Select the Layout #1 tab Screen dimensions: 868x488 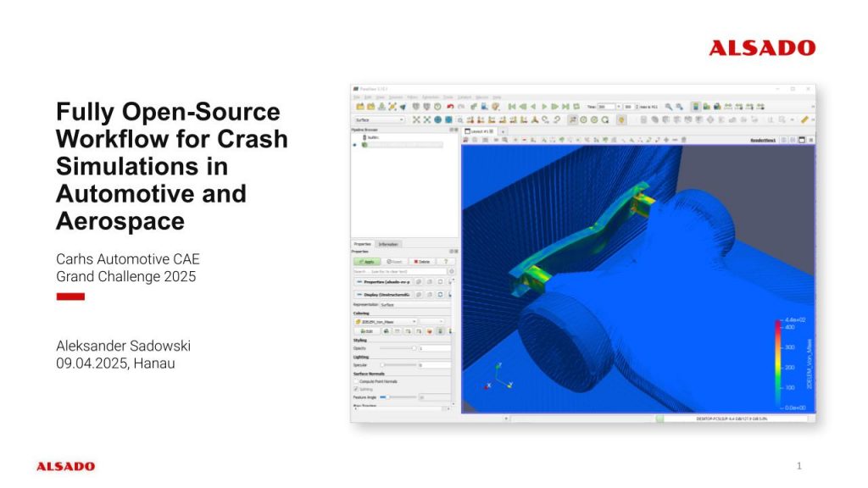pyautogui.click(x=480, y=131)
